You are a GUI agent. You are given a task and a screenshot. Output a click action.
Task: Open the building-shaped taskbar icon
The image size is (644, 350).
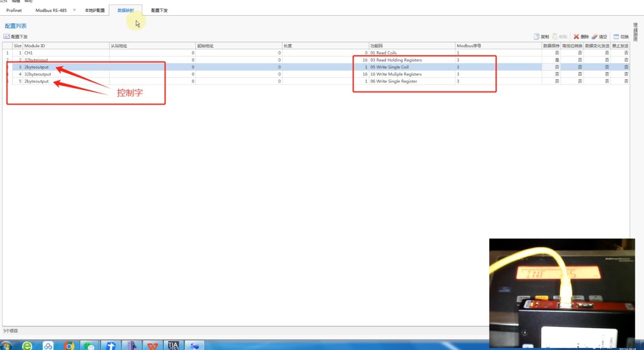pos(131,346)
